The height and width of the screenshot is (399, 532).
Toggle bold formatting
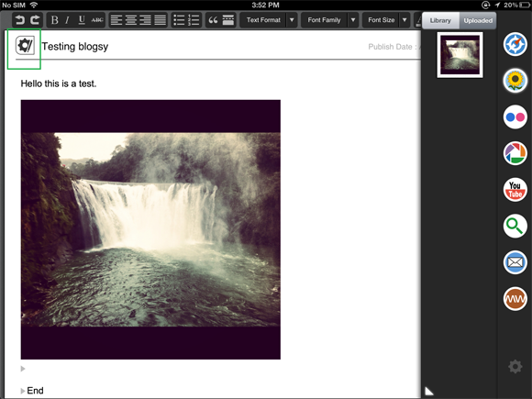(x=54, y=20)
